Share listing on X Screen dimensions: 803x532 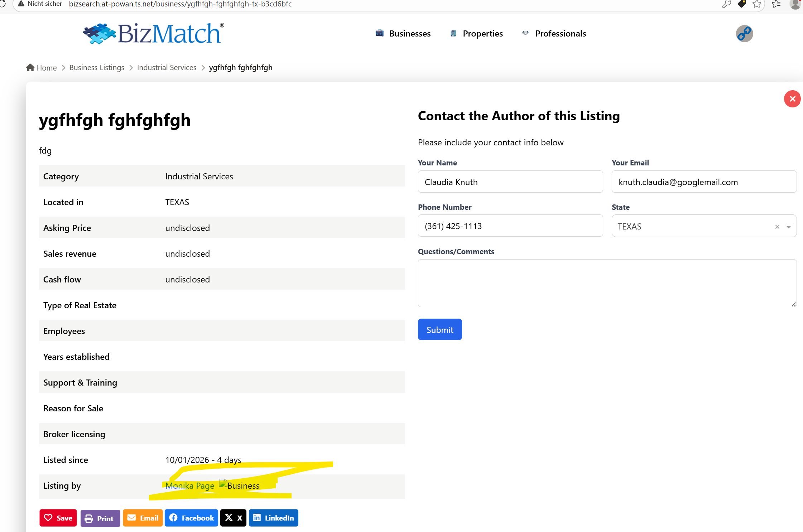coord(233,518)
